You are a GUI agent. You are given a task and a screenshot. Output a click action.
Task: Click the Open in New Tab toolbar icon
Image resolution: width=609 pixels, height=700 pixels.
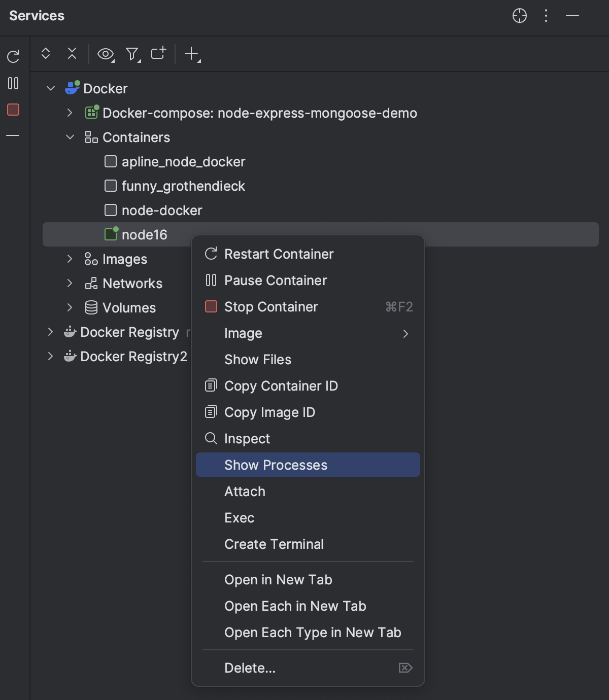(158, 53)
